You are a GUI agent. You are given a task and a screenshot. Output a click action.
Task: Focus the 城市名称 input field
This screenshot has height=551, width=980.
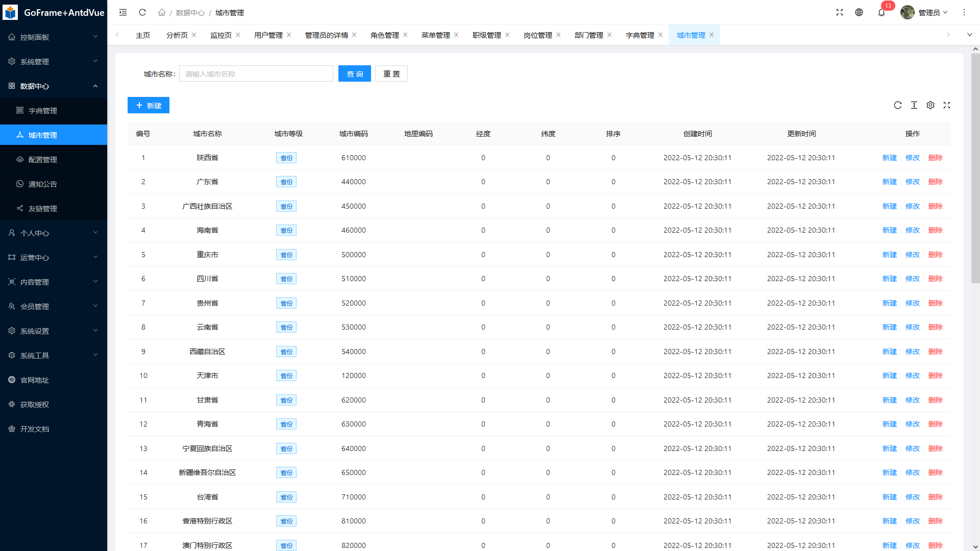(x=256, y=73)
